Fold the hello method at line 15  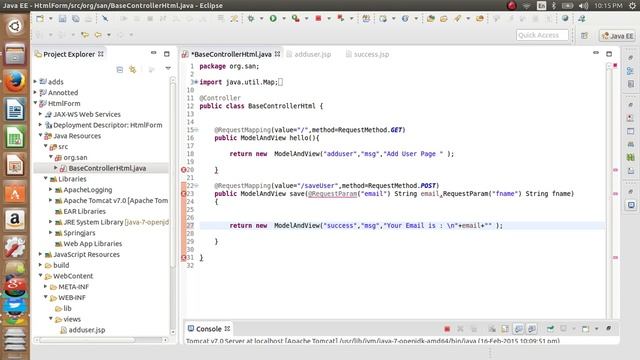(x=196, y=130)
